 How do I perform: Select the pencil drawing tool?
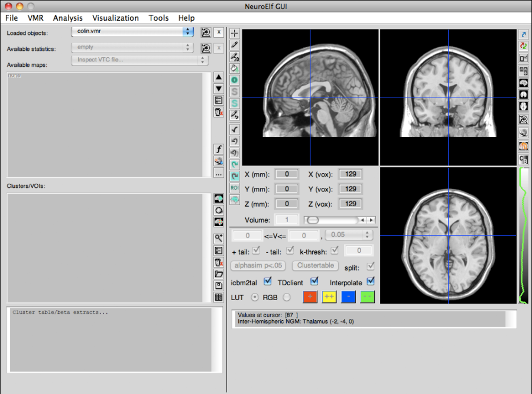tap(234, 45)
